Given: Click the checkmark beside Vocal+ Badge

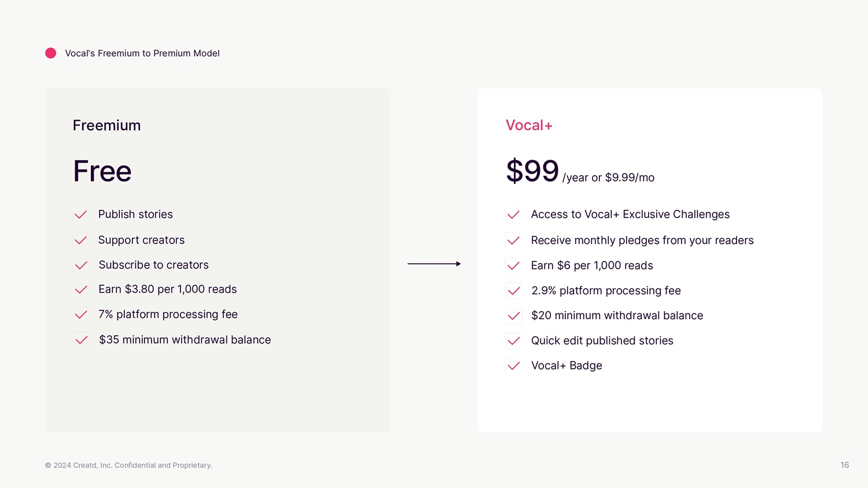Looking at the screenshot, I should point(513,365).
